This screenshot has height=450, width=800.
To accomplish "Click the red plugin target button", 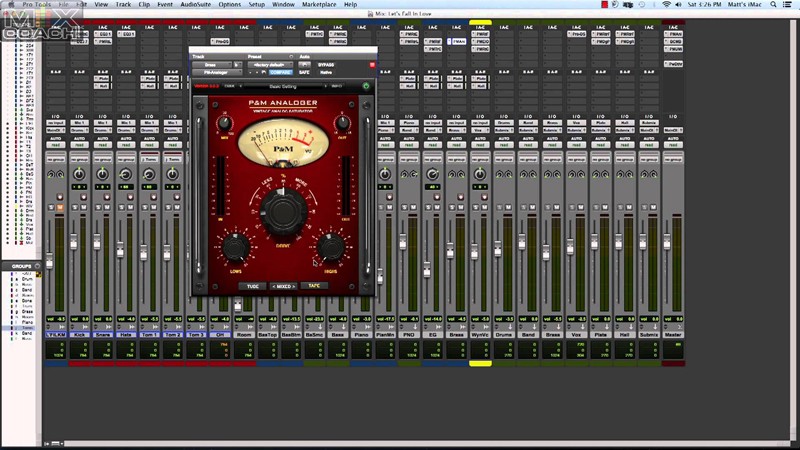I will [372, 65].
